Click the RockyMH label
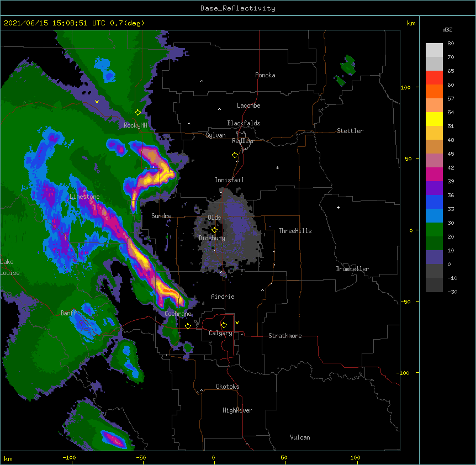Screen dimensions: 476x465 [135, 125]
